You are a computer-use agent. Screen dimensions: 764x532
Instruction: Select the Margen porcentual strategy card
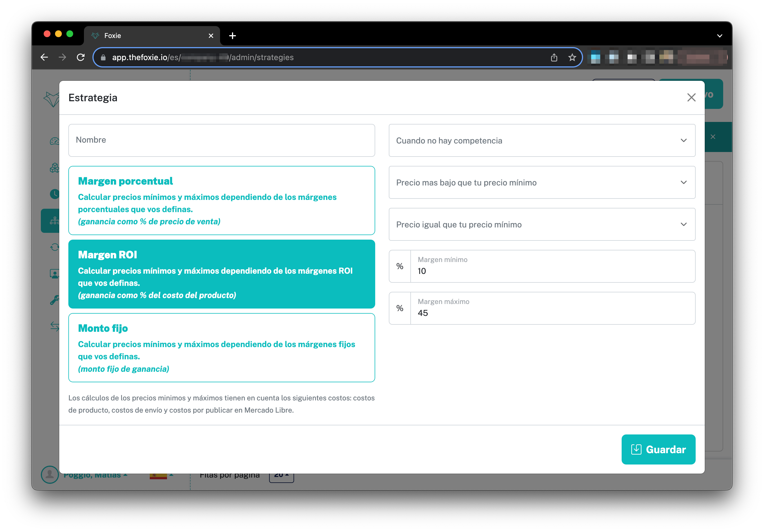[221, 200]
